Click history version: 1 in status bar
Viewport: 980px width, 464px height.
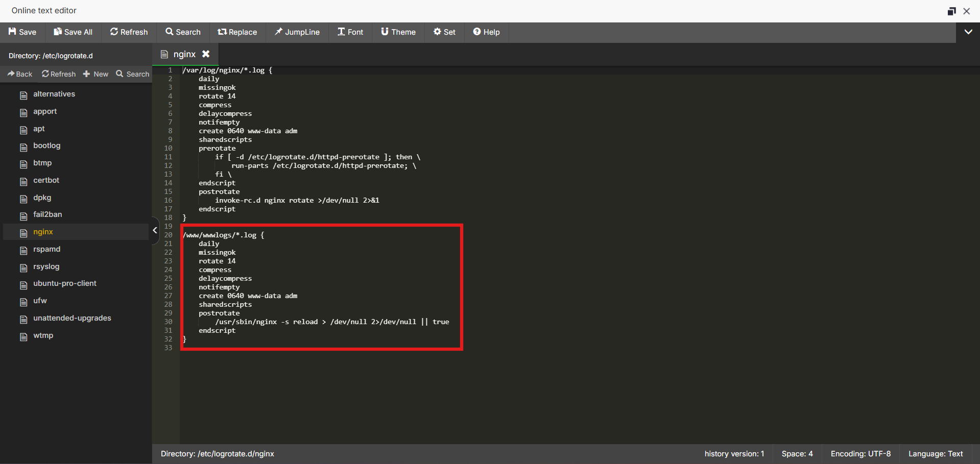[734, 454]
